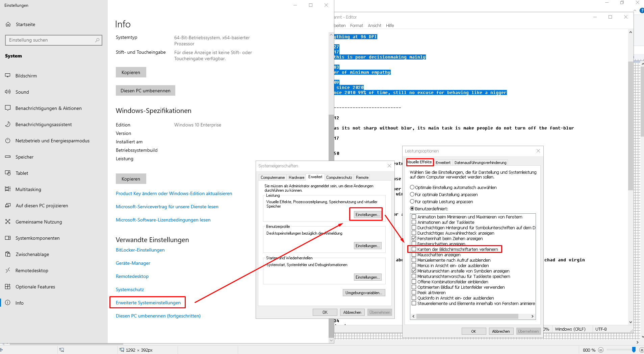Click the Editor window scroll-down arrow
644x354 pixels.
point(630,322)
